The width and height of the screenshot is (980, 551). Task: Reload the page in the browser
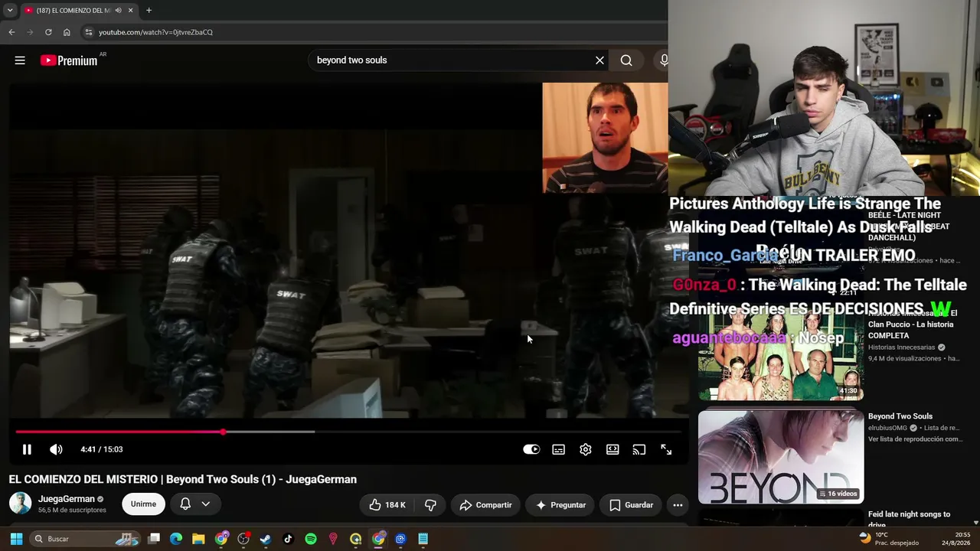48,32
